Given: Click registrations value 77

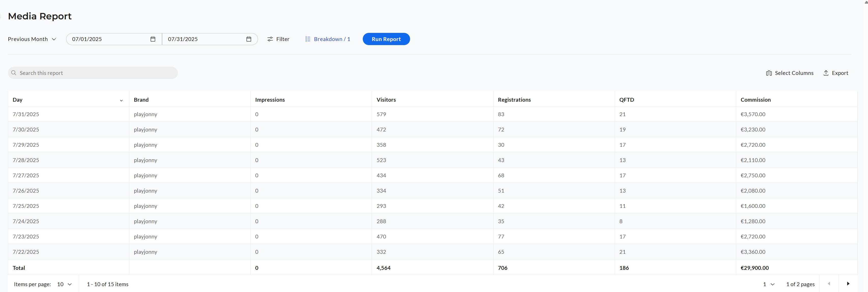Looking at the screenshot, I should click(x=501, y=237).
